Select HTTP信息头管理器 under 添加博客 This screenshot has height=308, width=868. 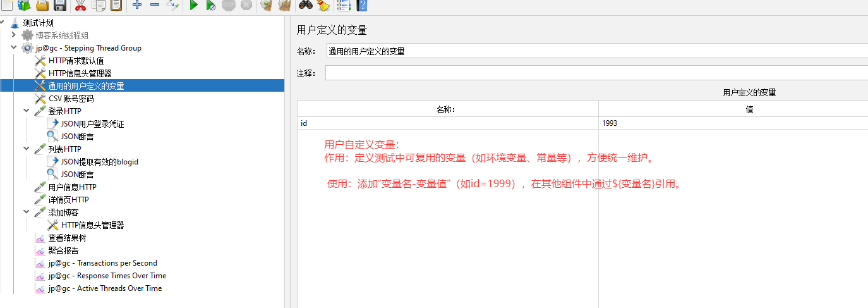[92, 225]
